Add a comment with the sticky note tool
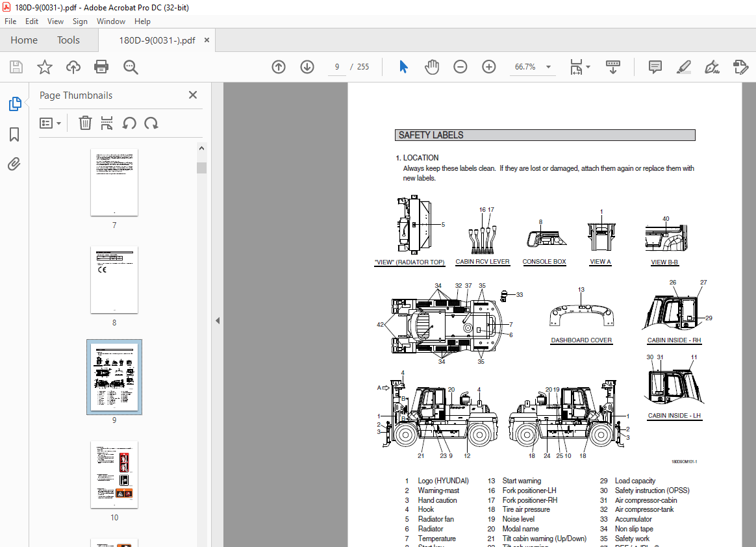Viewport: 756px width, 547px height. pyautogui.click(x=655, y=67)
